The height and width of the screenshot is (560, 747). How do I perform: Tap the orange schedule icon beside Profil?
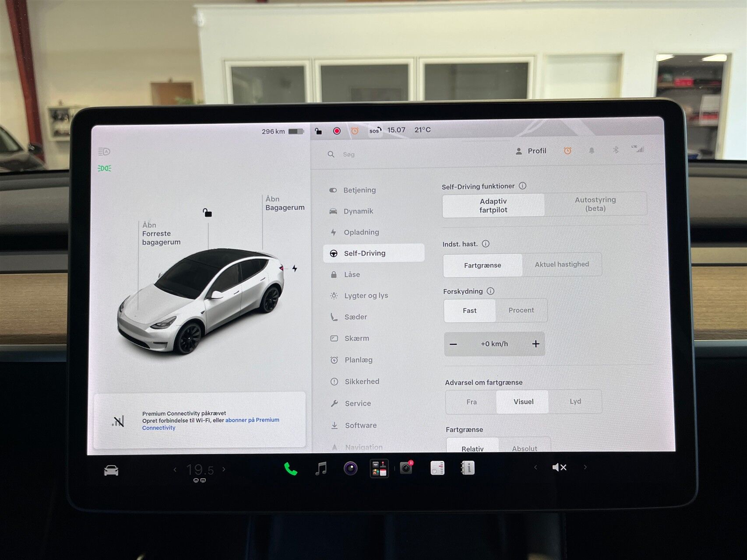567,150
